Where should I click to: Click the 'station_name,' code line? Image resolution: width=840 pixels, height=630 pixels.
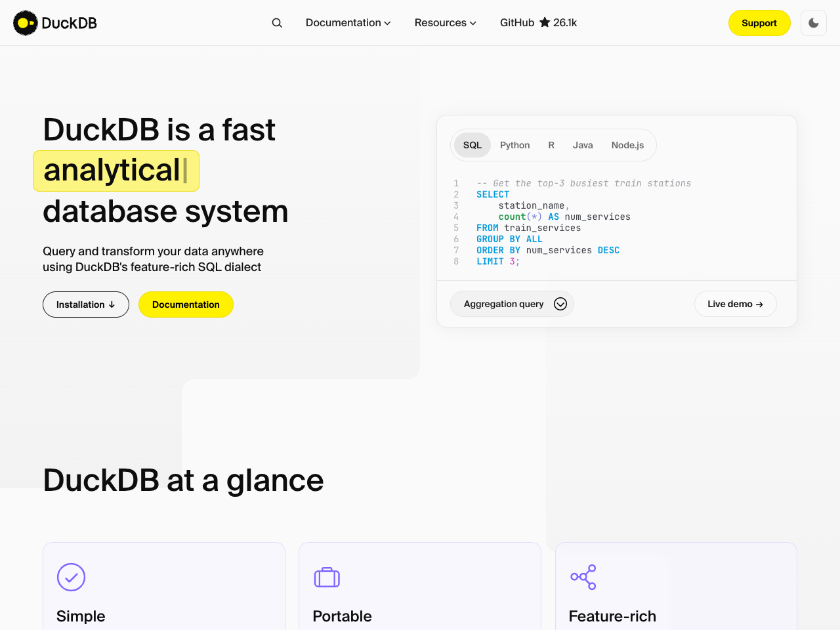[534, 205]
